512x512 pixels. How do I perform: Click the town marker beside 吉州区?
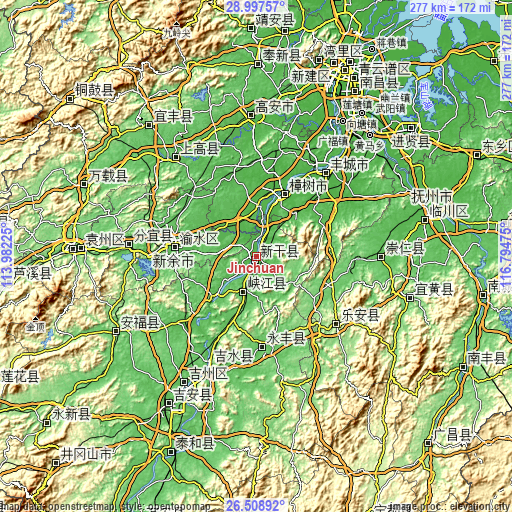tap(184, 381)
